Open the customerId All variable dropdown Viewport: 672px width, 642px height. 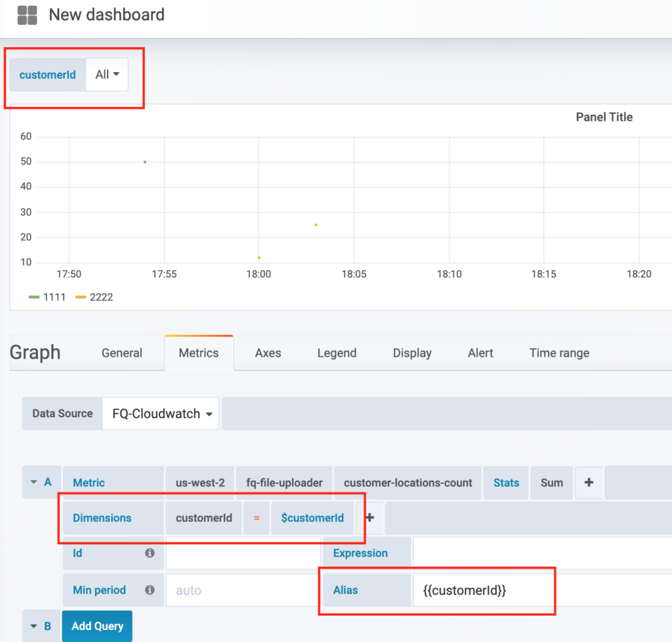tap(107, 75)
